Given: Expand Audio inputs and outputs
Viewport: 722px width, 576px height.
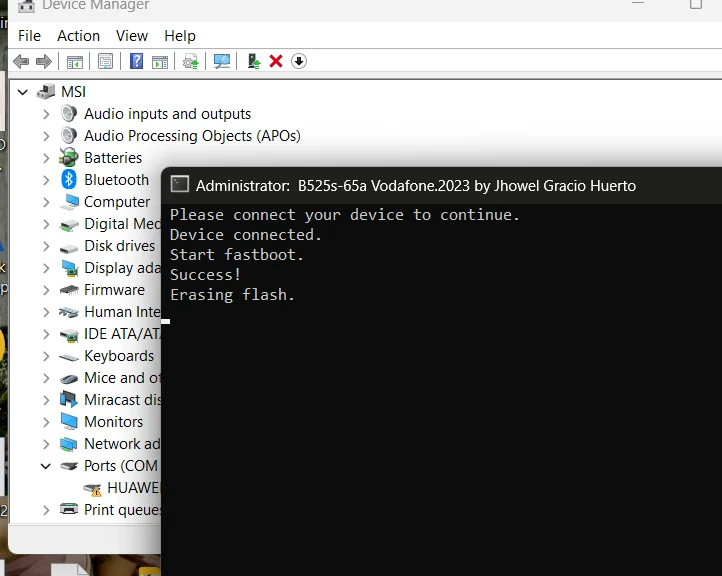Looking at the screenshot, I should tap(46, 114).
